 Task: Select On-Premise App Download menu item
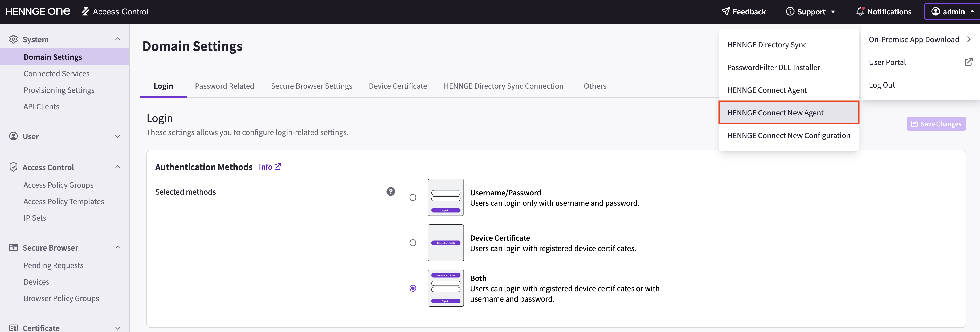click(920, 39)
